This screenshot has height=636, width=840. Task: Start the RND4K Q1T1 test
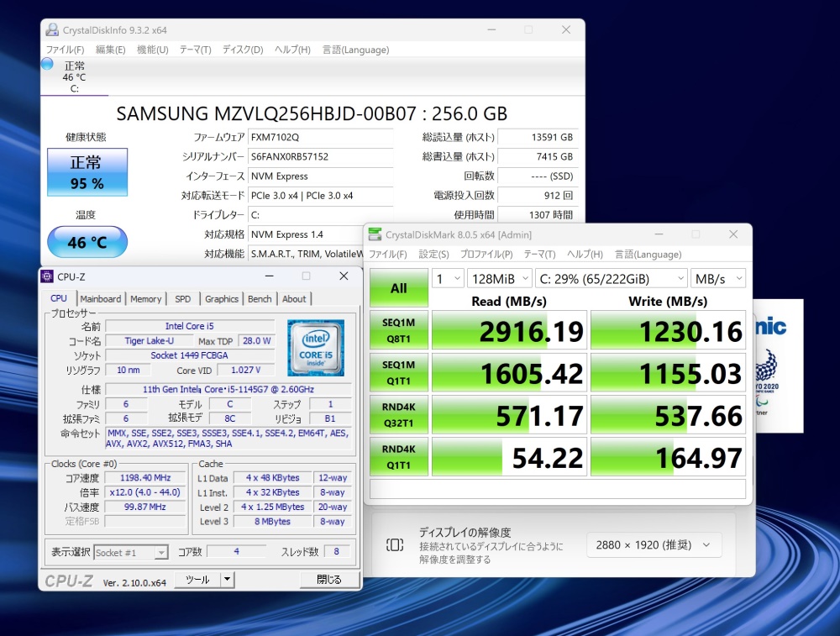pyautogui.click(x=398, y=457)
